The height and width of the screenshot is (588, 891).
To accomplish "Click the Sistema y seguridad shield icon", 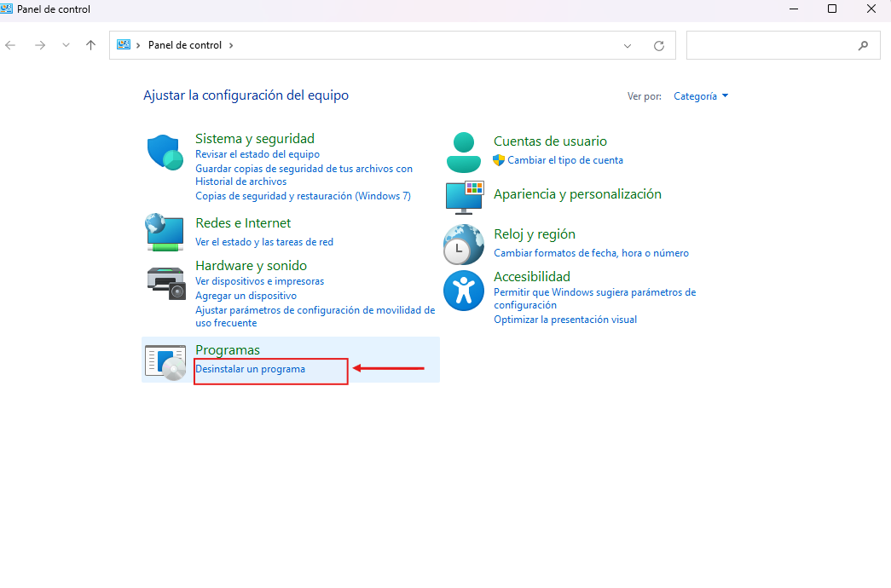I will pos(165,153).
